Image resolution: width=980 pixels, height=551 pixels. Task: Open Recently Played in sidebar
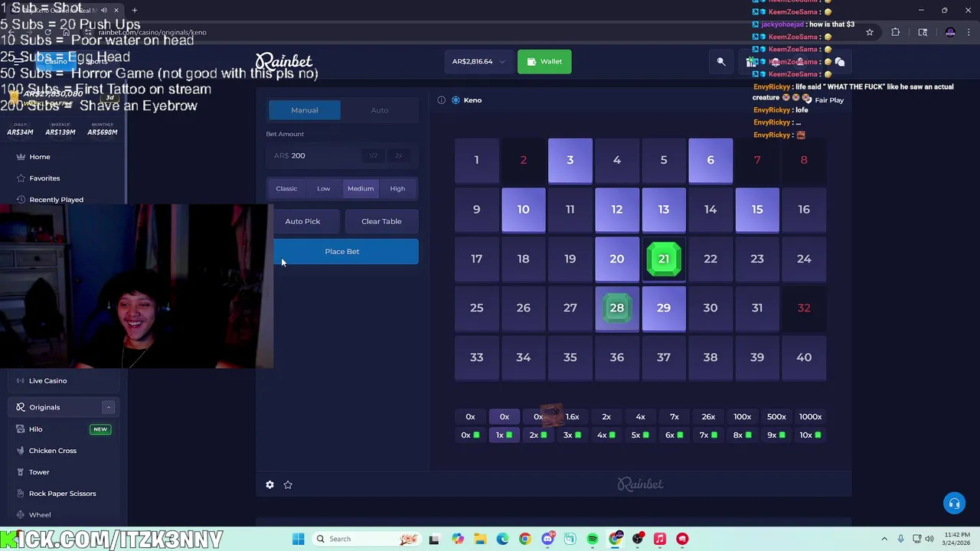[56, 200]
